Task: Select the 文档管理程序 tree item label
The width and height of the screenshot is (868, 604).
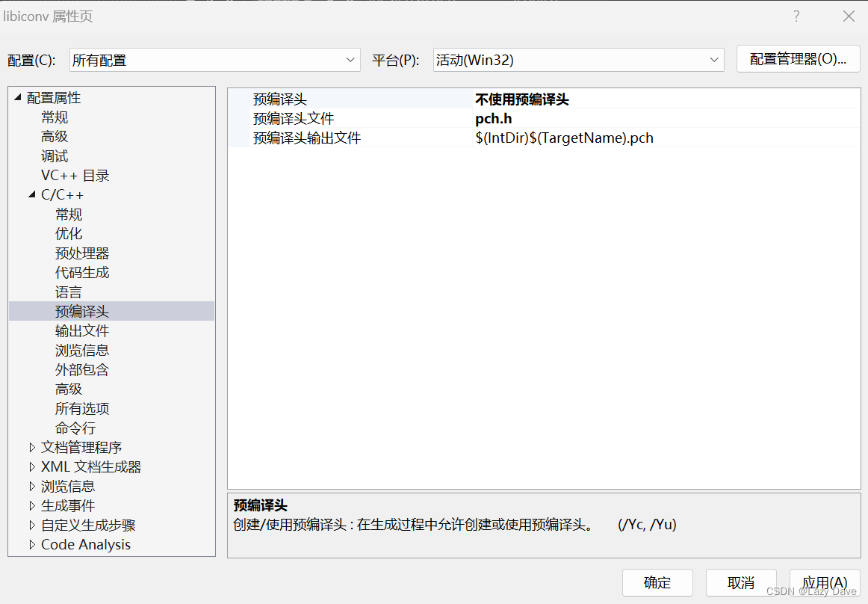Action: point(81,447)
